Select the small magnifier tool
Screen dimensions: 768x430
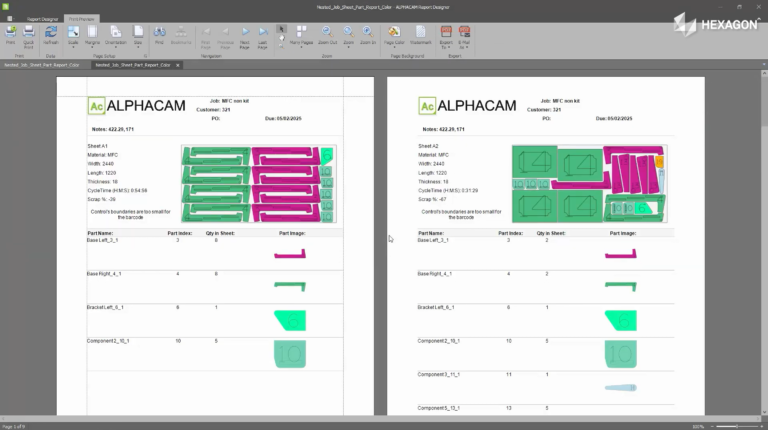[281, 47]
